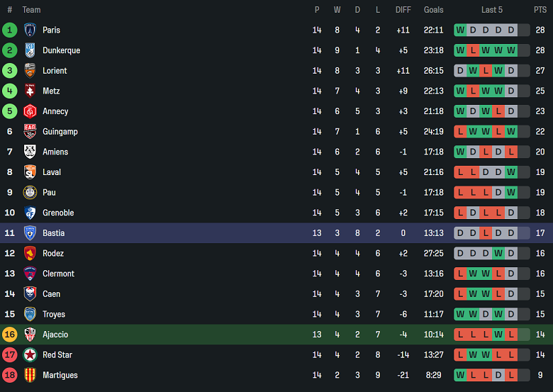This screenshot has height=392, width=553.
Task: Click the Bastia club badge
Action: (30, 233)
